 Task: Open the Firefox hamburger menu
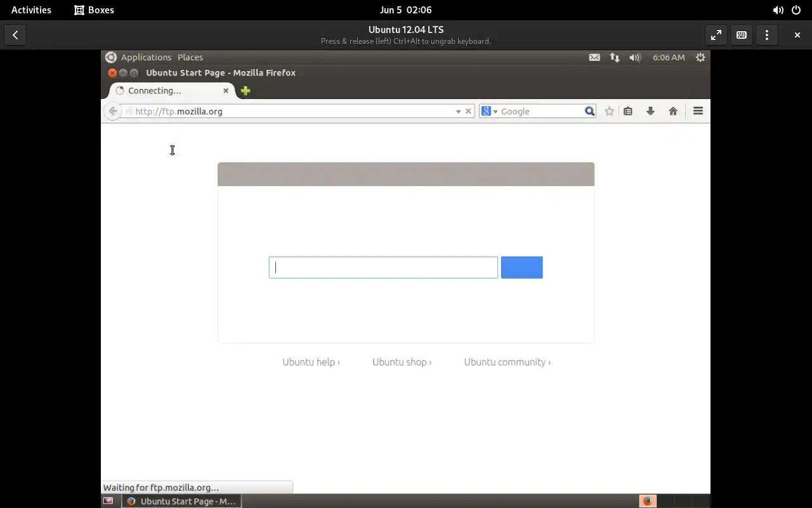pyautogui.click(x=698, y=111)
